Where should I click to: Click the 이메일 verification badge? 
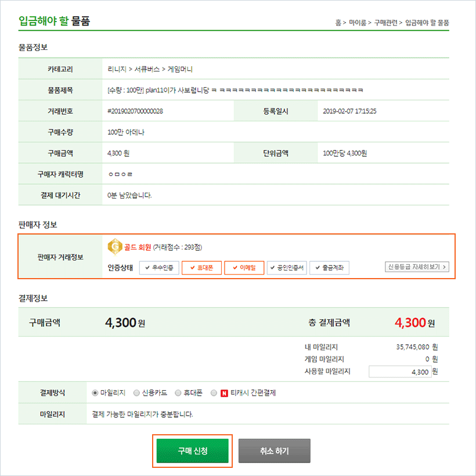click(244, 268)
